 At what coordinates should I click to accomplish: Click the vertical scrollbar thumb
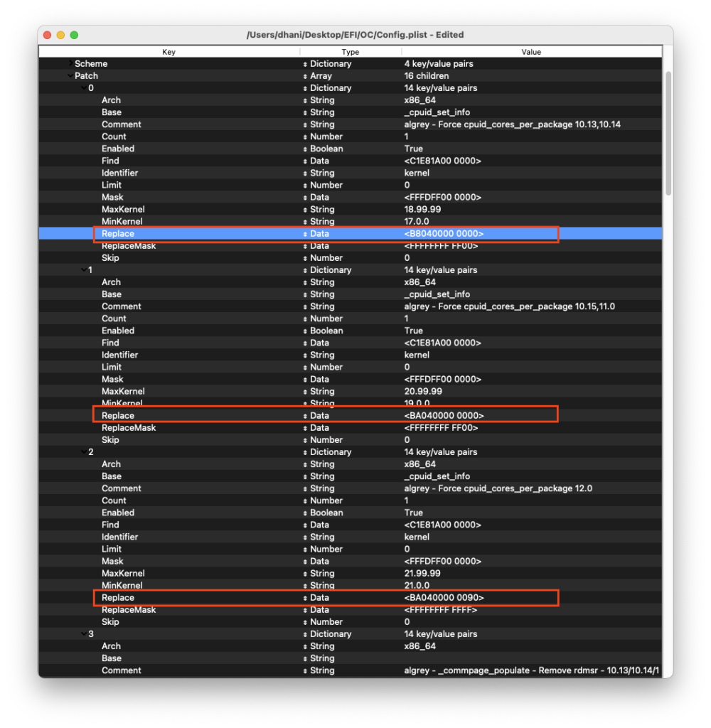(668, 133)
